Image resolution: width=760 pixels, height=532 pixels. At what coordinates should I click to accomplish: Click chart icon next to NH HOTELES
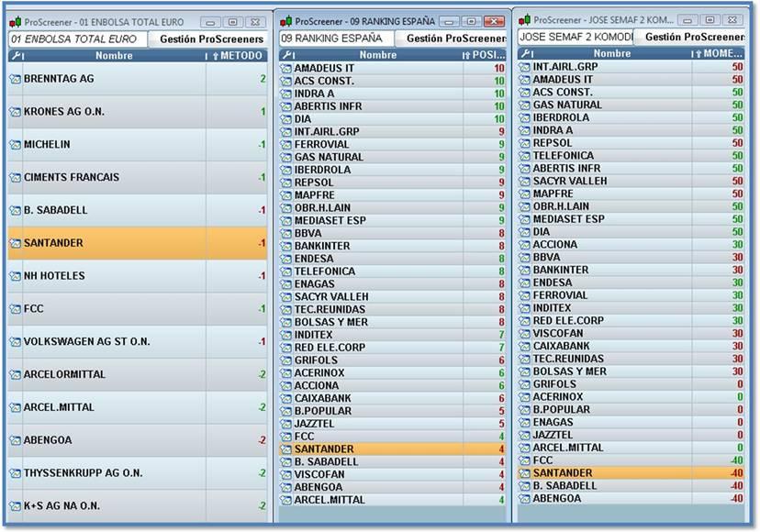(16, 276)
